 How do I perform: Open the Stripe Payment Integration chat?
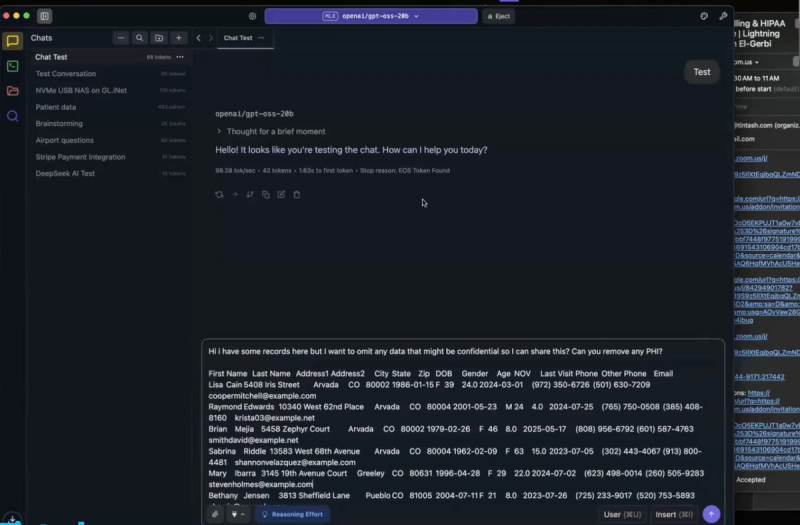(x=110, y=157)
